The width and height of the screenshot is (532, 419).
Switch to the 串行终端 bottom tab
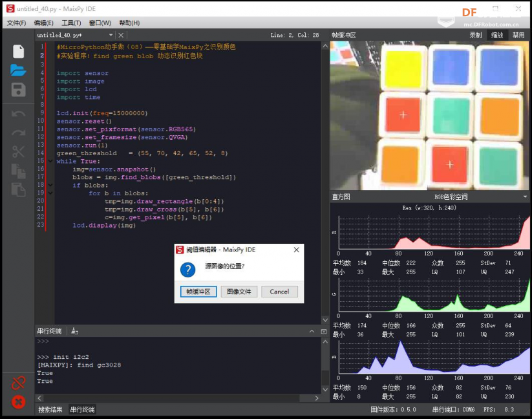pyautogui.click(x=83, y=409)
